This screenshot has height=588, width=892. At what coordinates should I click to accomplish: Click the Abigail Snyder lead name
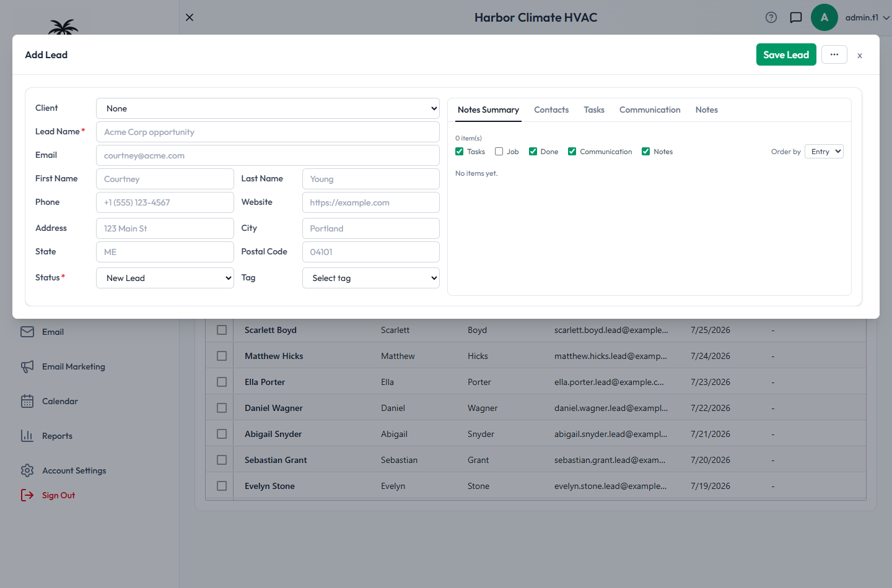point(273,434)
